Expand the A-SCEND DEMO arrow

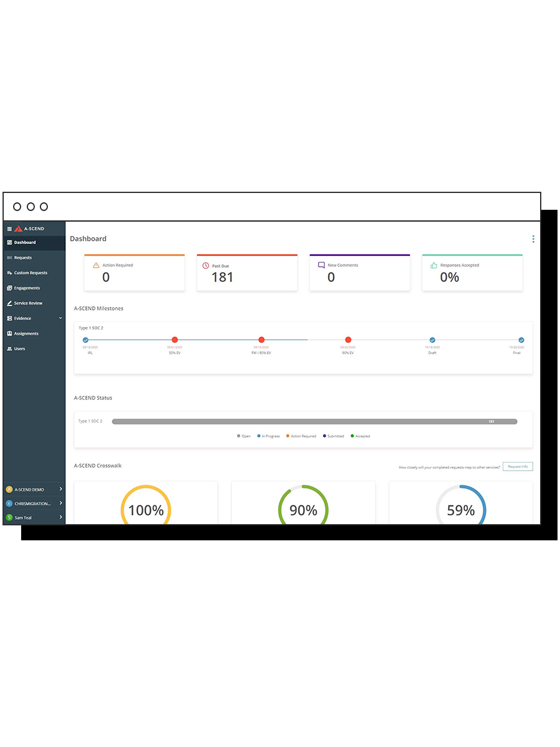(61, 489)
